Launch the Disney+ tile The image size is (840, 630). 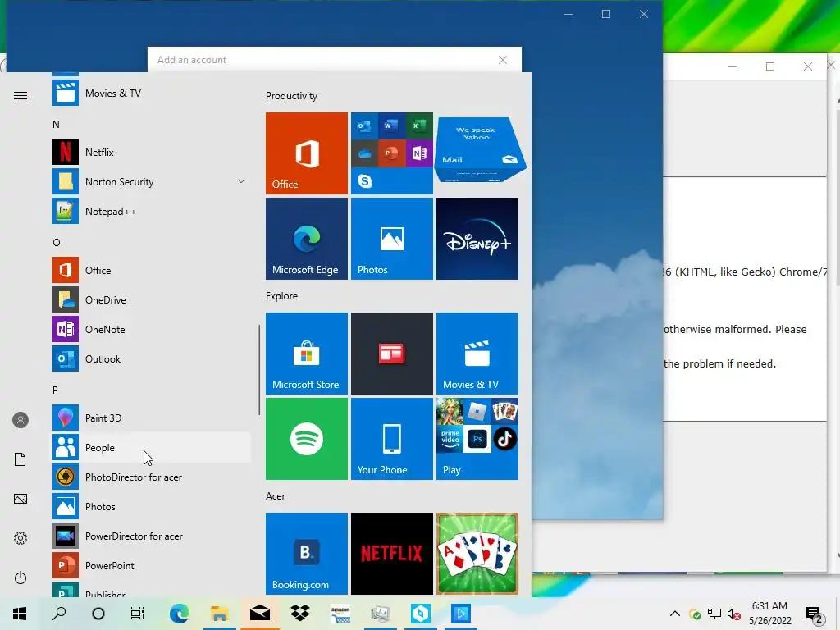(x=477, y=239)
